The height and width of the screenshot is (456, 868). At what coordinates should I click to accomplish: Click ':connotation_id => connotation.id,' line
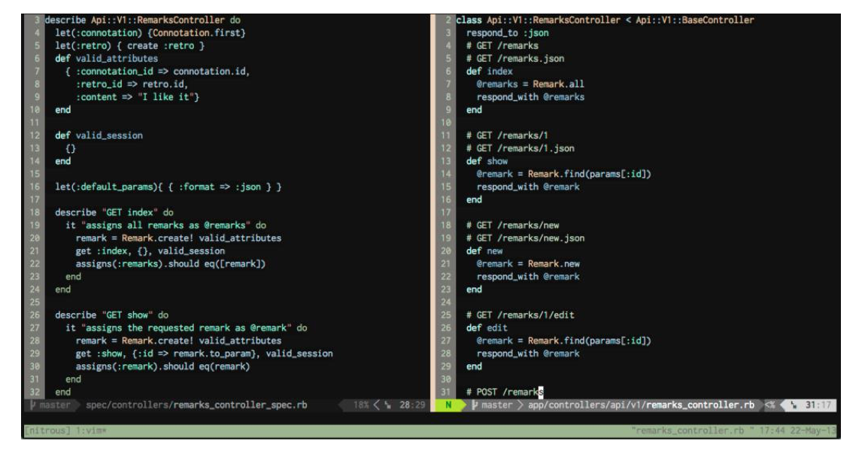pos(158,71)
